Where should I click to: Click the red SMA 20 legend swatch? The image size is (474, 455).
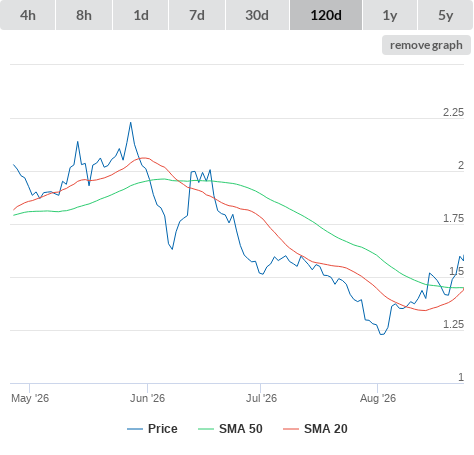pyautogui.click(x=291, y=429)
